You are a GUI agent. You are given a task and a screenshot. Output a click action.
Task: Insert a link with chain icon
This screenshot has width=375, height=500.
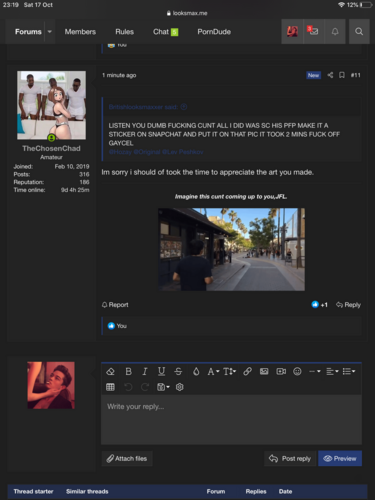tap(247, 371)
